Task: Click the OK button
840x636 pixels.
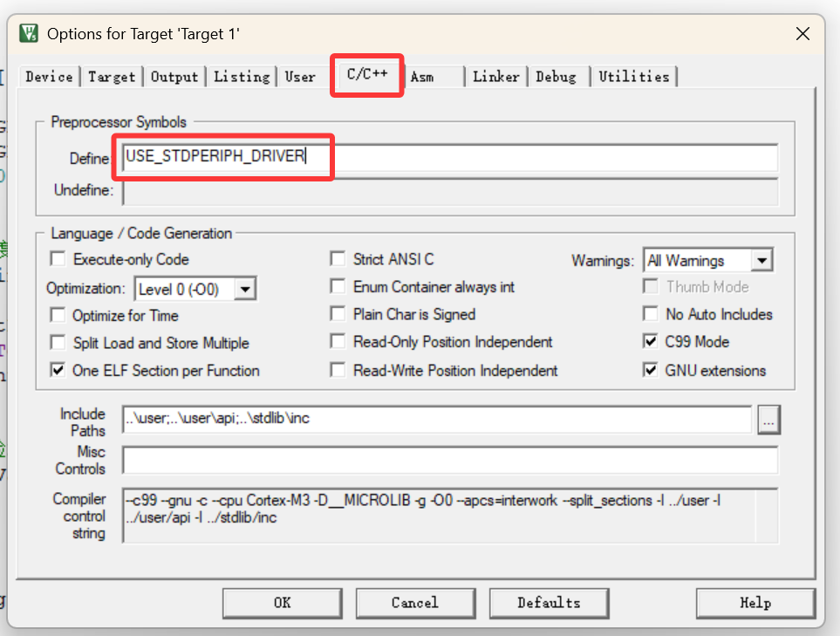Action: click(282, 603)
